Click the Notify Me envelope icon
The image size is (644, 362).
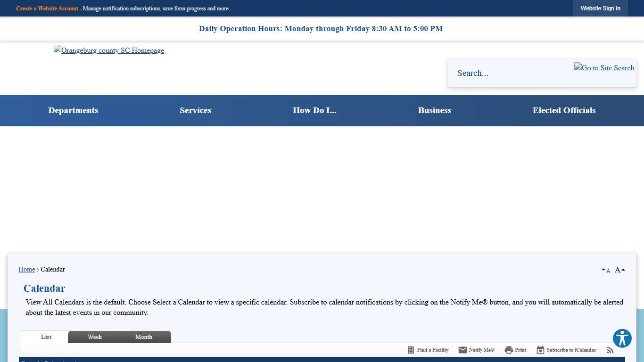tap(462, 350)
